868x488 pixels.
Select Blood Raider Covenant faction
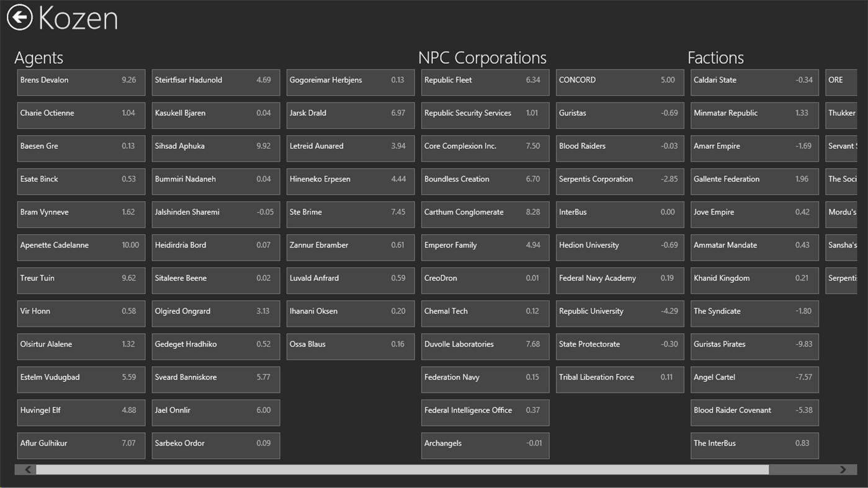(x=754, y=412)
